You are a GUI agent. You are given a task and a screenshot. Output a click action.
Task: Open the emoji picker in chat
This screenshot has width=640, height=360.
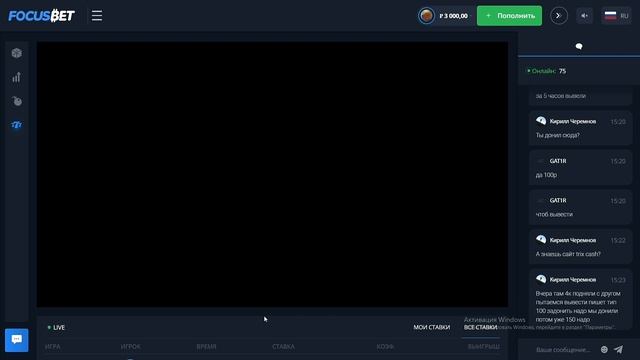click(x=604, y=349)
